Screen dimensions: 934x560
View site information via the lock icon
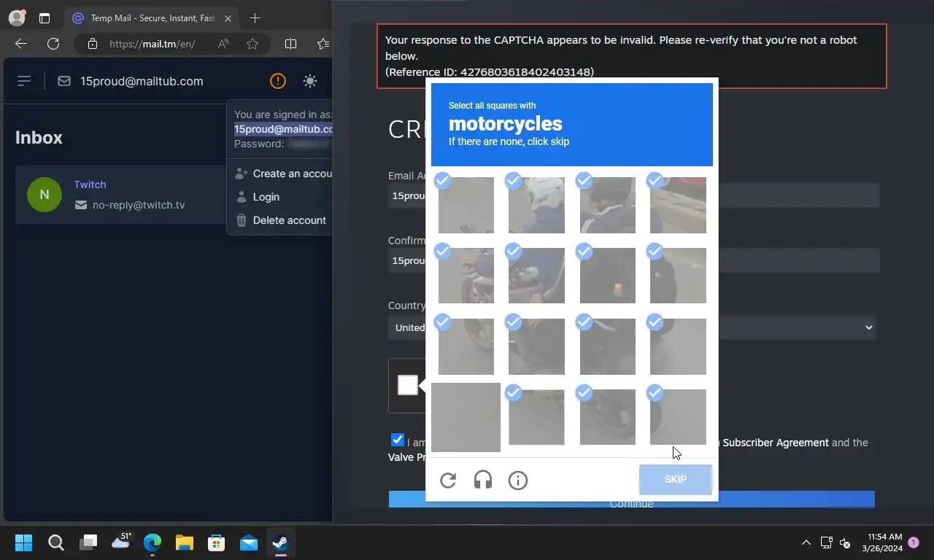tap(92, 44)
